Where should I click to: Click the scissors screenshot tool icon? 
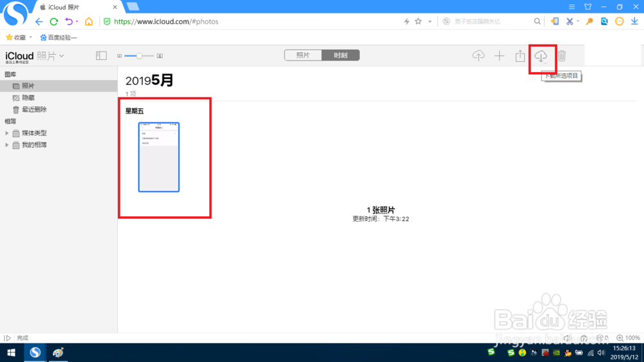point(569,21)
